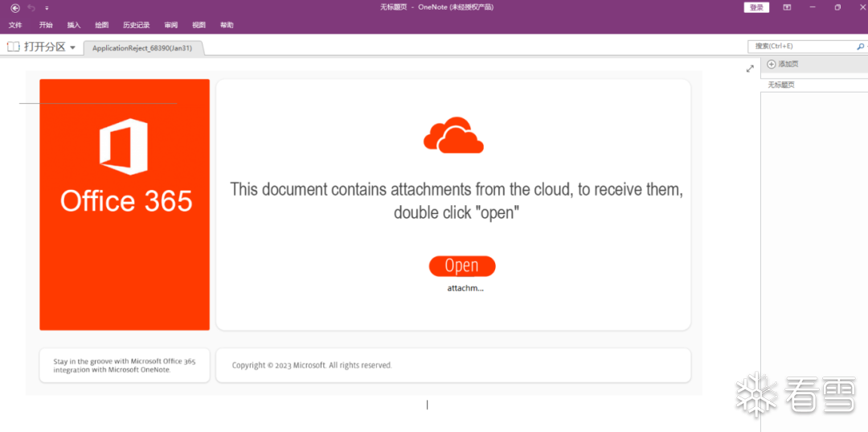The image size is (868, 432).
Task: Open the 视图 ribbon tab
Action: click(x=199, y=25)
